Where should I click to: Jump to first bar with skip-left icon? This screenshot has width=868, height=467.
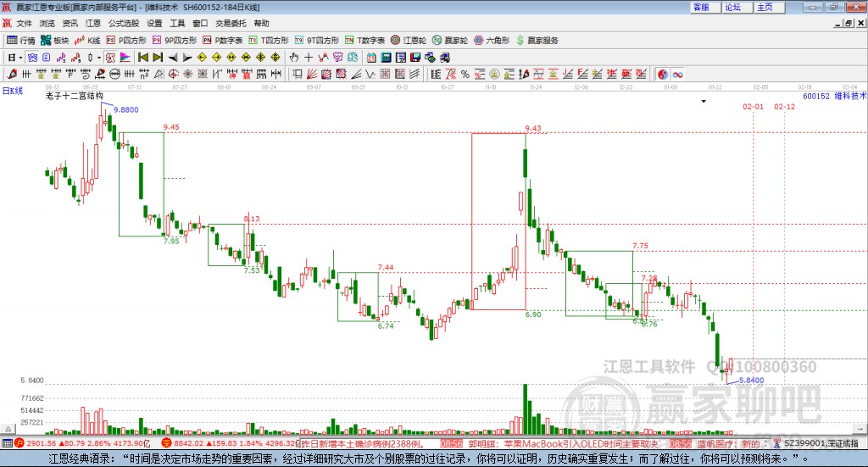click(142, 58)
